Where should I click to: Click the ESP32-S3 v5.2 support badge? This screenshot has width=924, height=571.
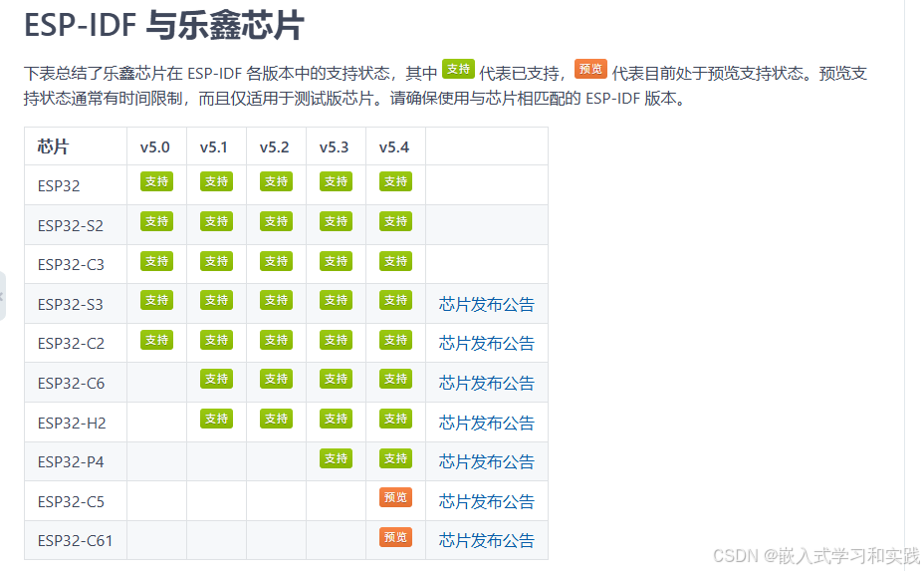276,300
